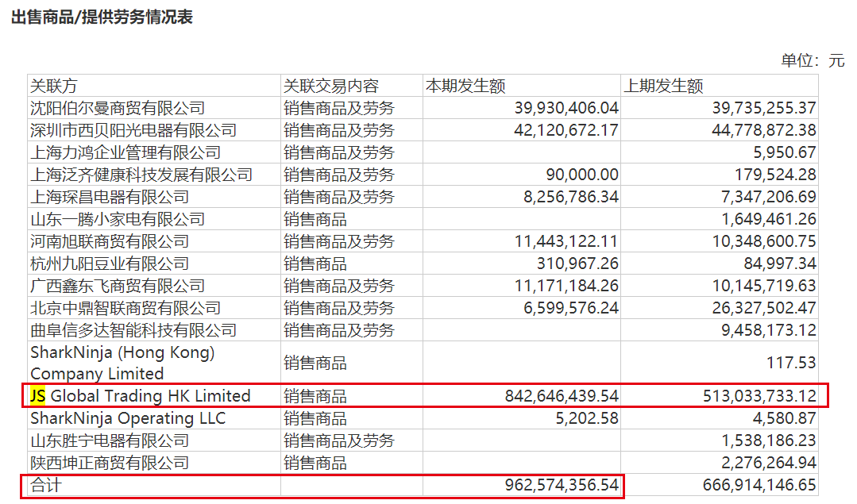Click 销售商品 in the 杭州九阳豆业 row
Image resolution: width=857 pixels, height=504 pixels.
click(x=315, y=264)
